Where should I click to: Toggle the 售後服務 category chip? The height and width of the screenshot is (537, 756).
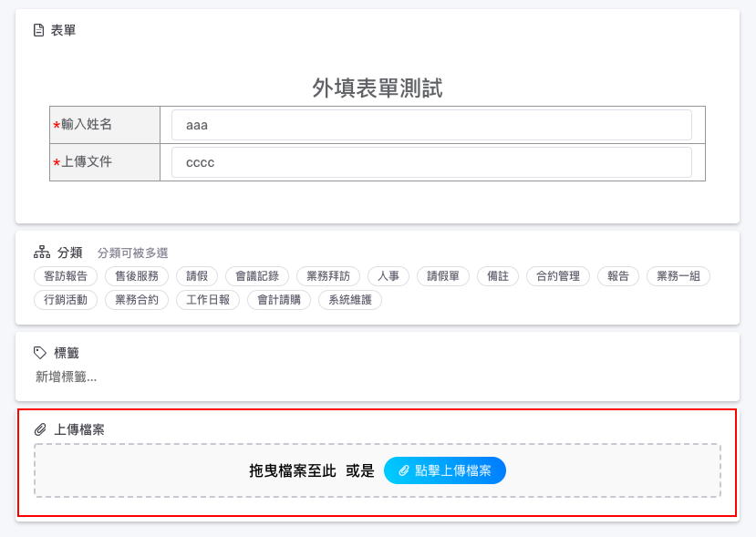[x=137, y=276]
